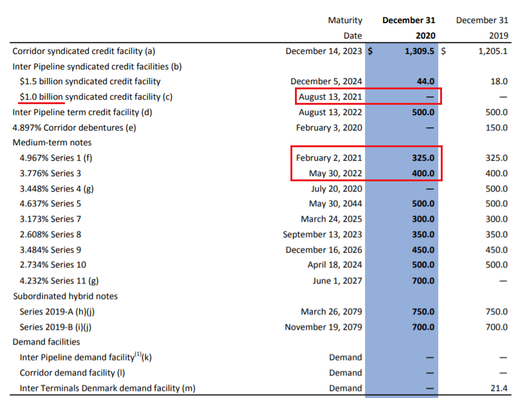This screenshot has height=398, width=532.
Task: Select the December 5, 2024 maturity date
Action: pyautogui.click(x=326, y=82)
